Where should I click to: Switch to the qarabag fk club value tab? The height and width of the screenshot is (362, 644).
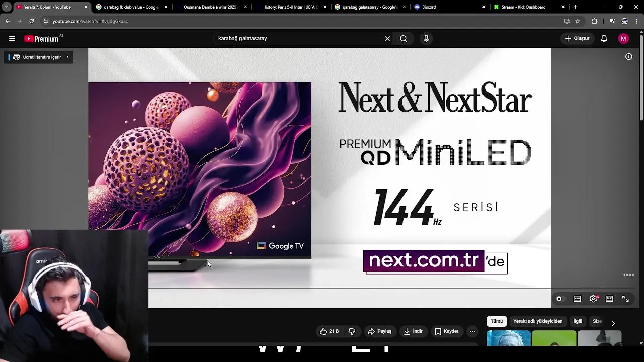coord(131,7)
